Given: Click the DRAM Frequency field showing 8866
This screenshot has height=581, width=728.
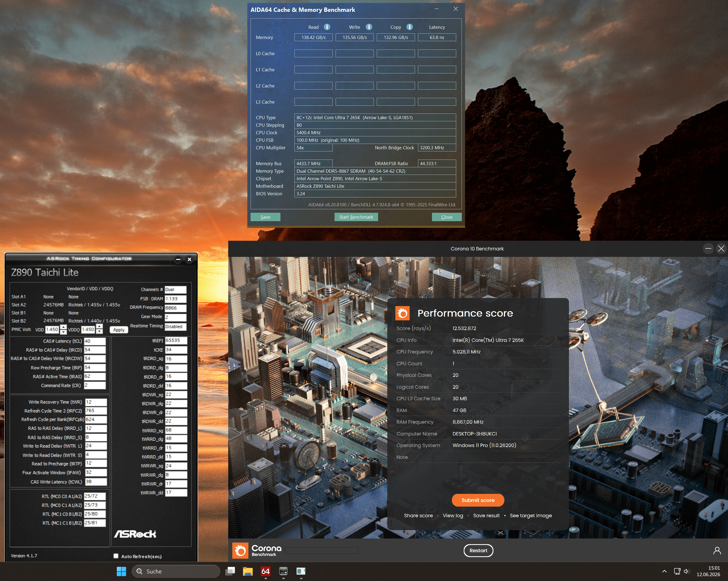Looking at the screenshot, I should tap(175, 308).
